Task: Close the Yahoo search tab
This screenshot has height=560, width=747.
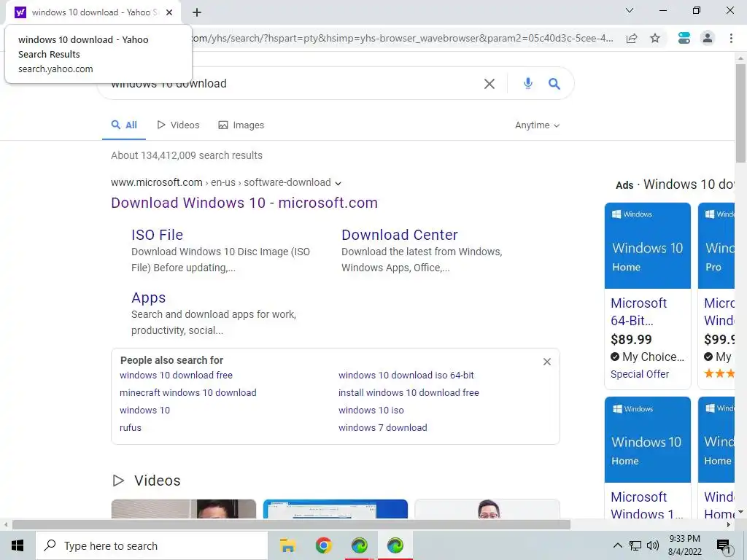Action: (x=169, y=12)
